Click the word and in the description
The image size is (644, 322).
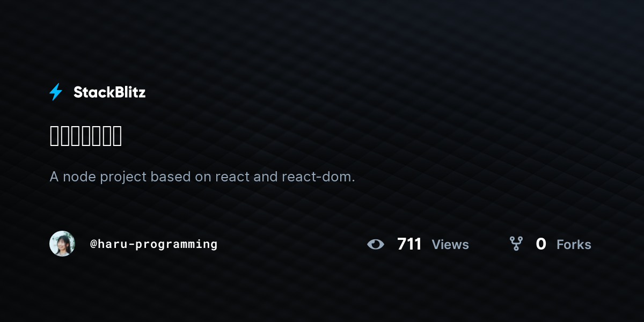[x=265, y=177]
